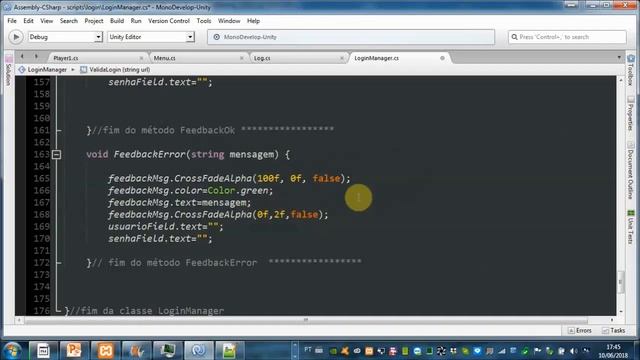
Task: Open the Document Outline side panel
Action: pyautogui.click(x=631, y=170)
